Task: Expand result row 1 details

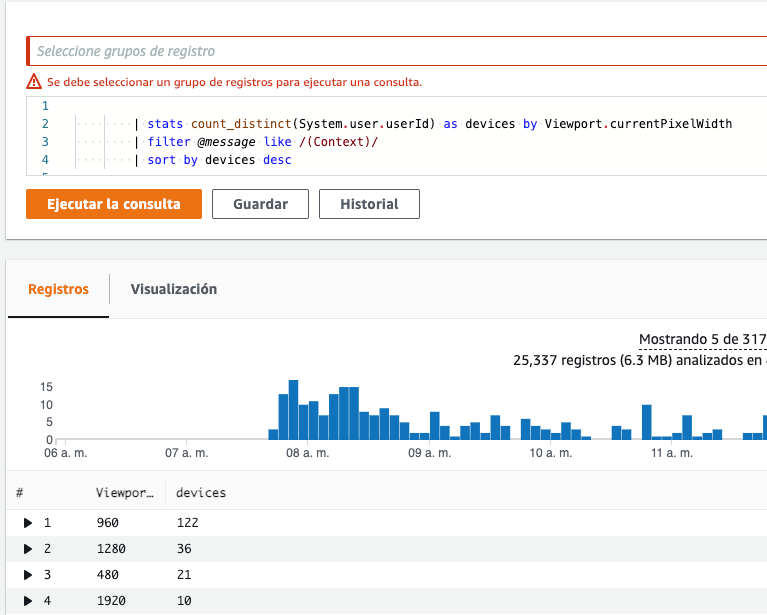Action: (28, 522)
